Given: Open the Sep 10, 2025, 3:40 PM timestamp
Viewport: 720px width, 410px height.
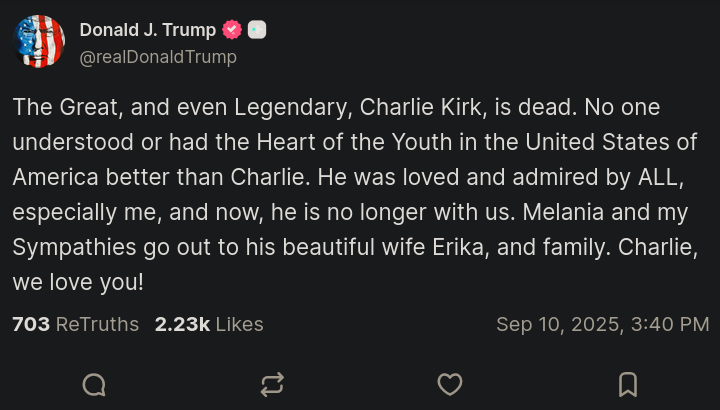Looking at the screenshot, I should (x=602, y=324).
